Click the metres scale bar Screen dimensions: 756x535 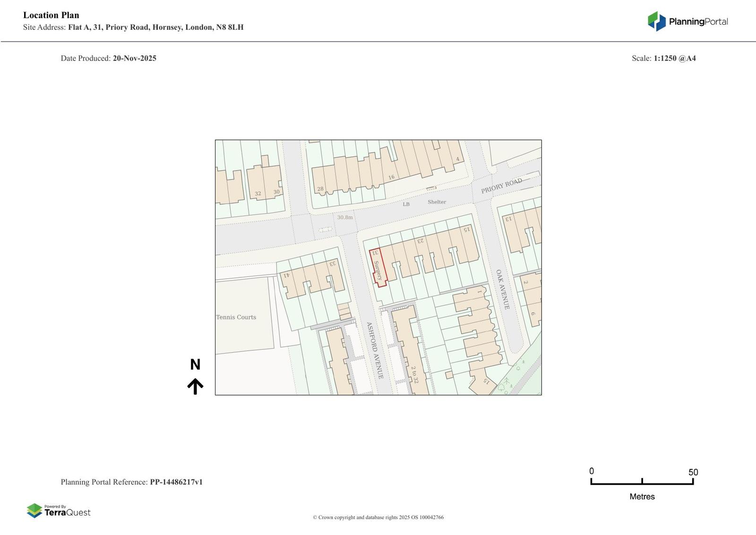tap(642, 482)
